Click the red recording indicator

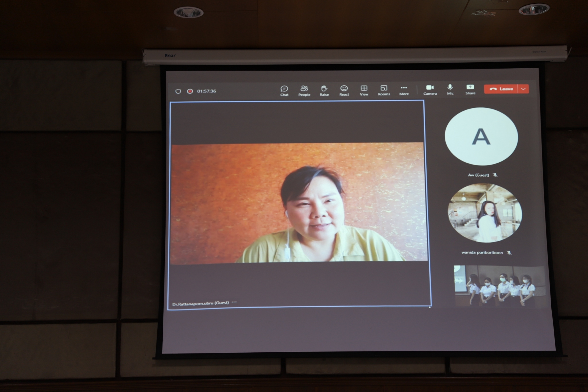tap(190, 91)
